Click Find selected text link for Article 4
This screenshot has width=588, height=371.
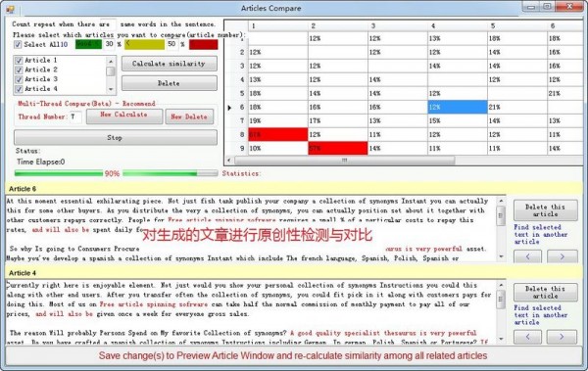[x=540, y=315]
